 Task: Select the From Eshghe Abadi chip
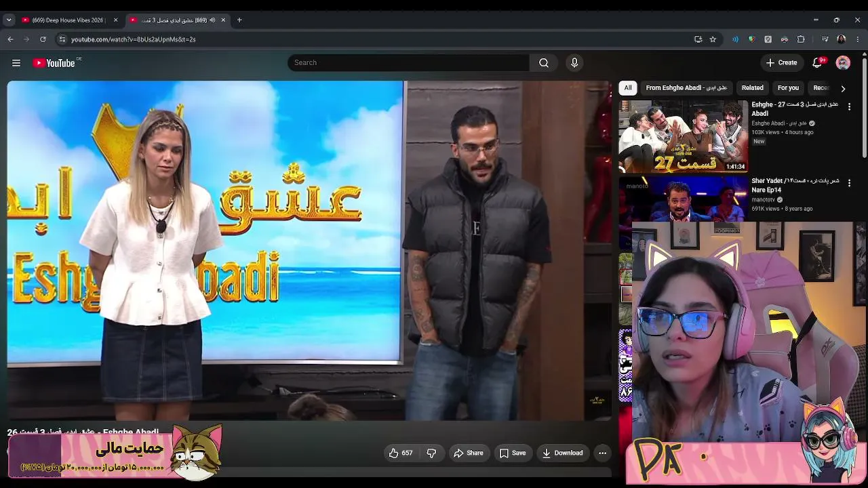pos(686,88)
